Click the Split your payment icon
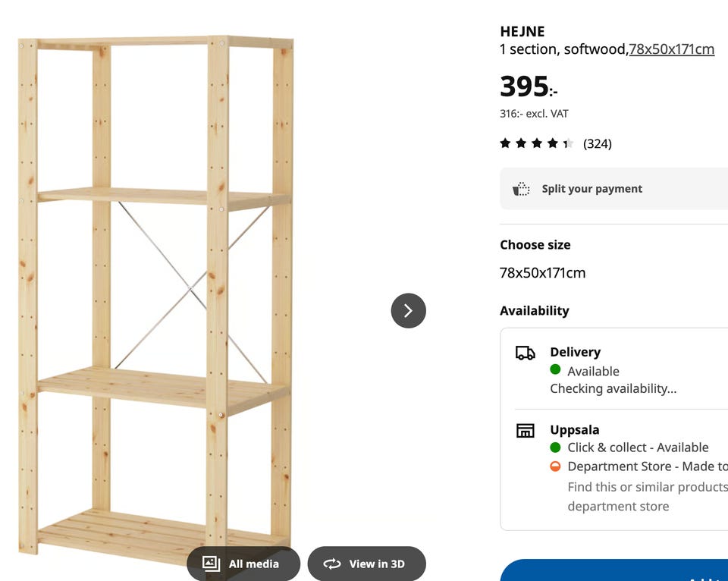 coord(521,189)
